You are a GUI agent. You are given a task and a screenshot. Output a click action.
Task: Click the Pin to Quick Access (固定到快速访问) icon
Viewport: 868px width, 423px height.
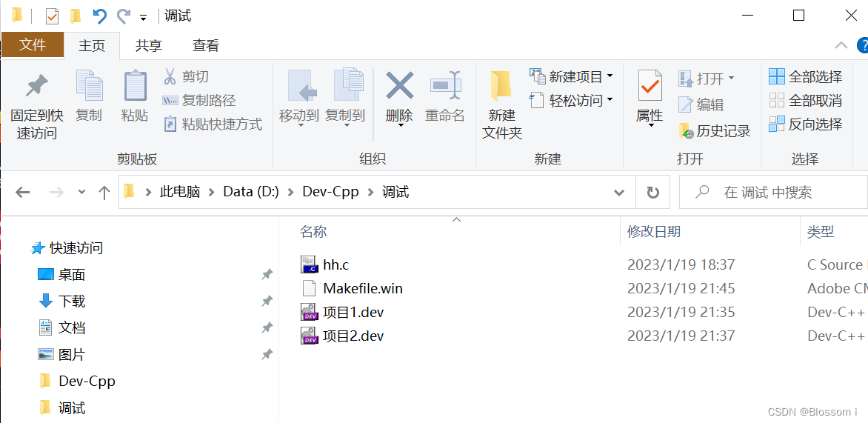[37, 87]
